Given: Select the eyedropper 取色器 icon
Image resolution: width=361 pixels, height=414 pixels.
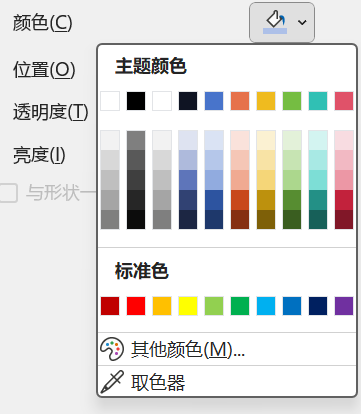Looking at the screenshot, I should (x=112, y=382).
